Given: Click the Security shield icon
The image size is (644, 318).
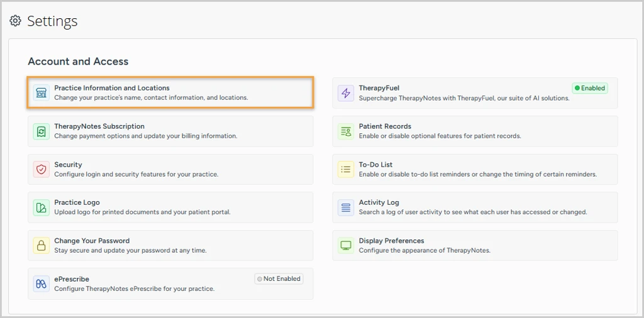Looking at the screenshot, I should 41,170.
